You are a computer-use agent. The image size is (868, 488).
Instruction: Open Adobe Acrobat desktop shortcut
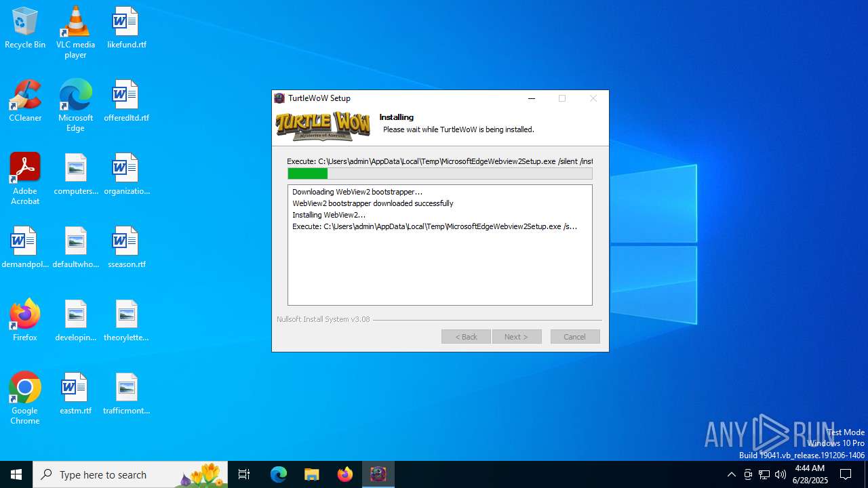(25, 179)
